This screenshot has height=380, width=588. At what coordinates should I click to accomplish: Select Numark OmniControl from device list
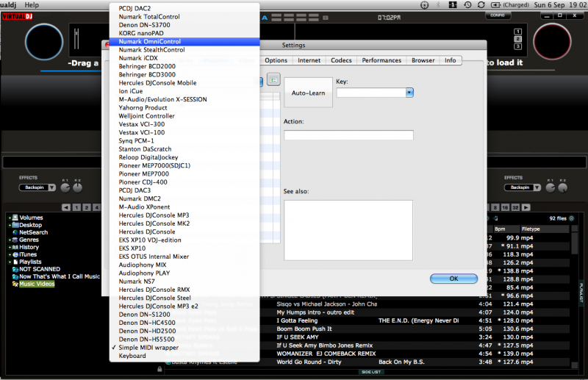tap(184, 42)
